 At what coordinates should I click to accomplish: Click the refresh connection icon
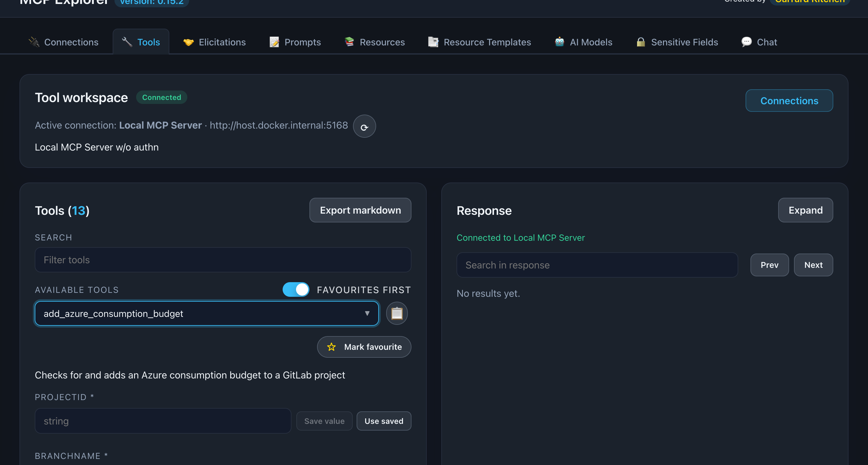[x=364, y=126]
